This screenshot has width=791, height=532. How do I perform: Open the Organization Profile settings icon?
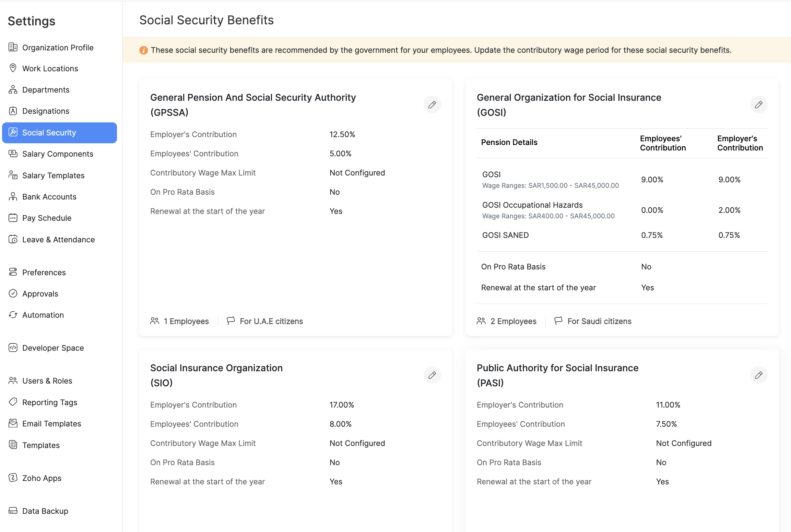(13, 48)
